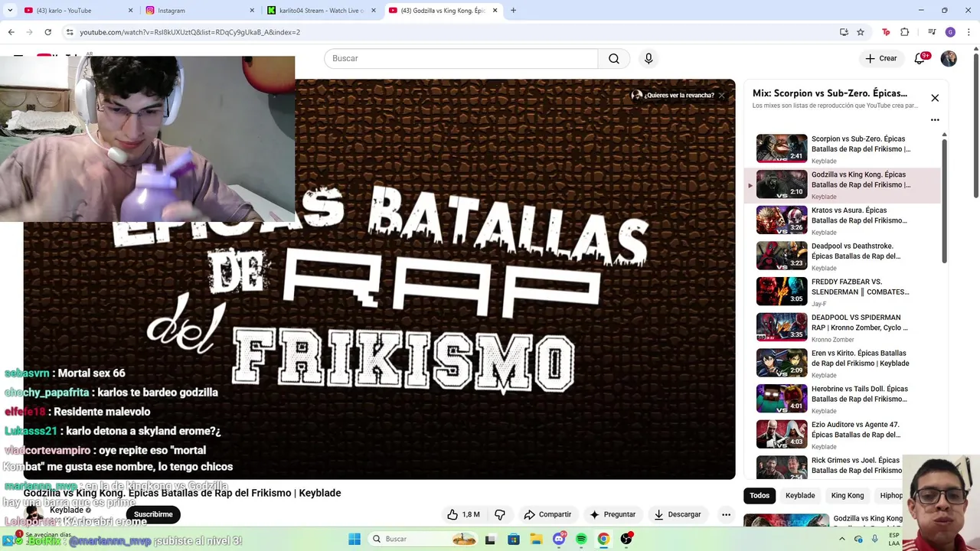The image size is (980, 551).
Task: Dislike the video
Action: 500,514
